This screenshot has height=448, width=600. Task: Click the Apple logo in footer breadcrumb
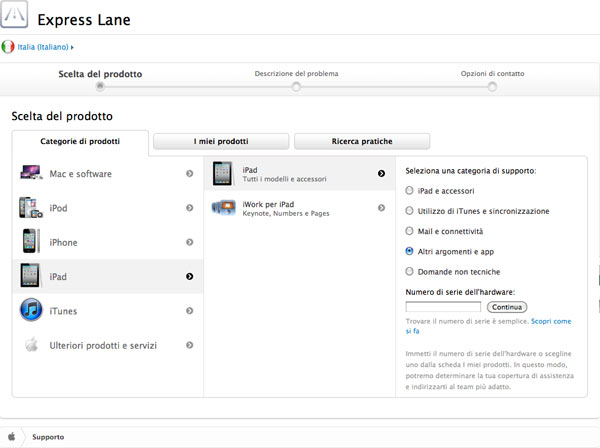coord(12,437)
